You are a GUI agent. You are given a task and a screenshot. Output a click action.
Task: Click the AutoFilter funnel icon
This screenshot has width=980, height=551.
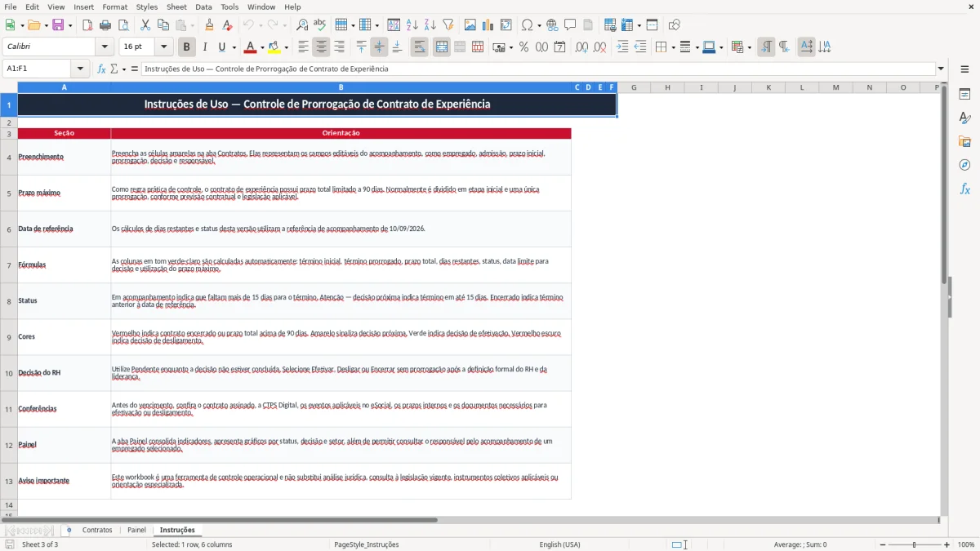click(448, 25)
